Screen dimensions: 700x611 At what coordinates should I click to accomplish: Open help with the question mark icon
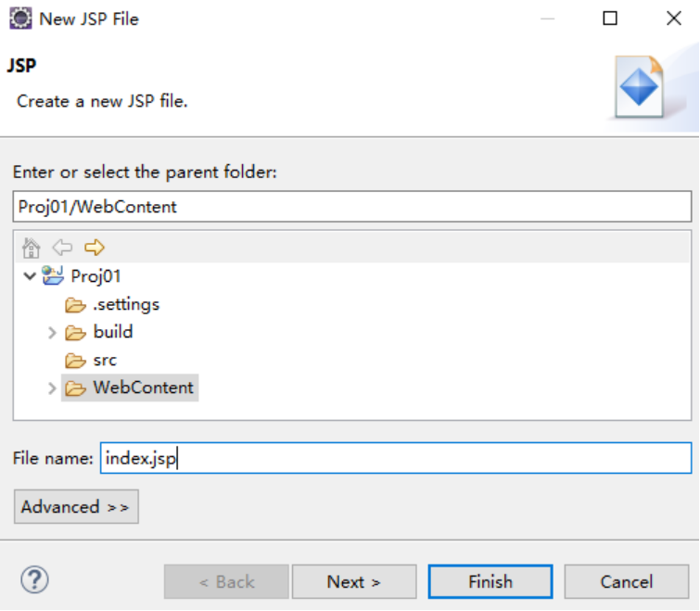point(34,580)
